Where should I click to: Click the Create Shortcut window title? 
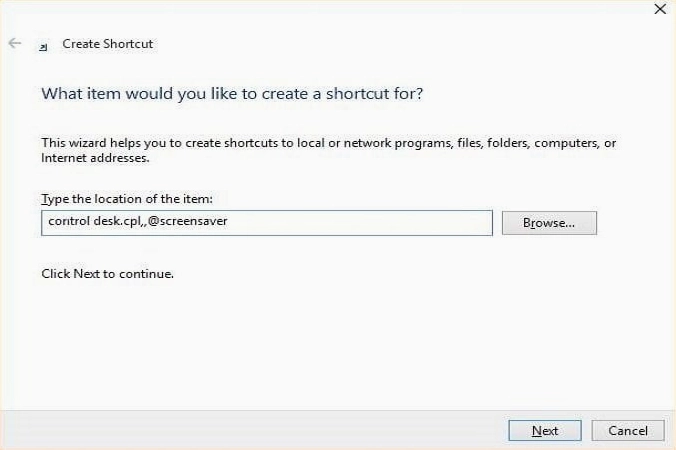[107, 44]
